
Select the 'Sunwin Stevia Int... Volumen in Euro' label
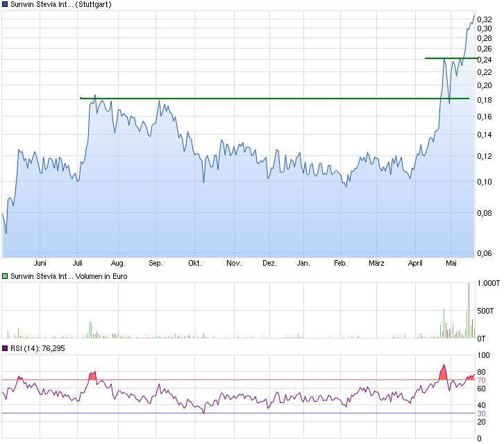point(69,276)
